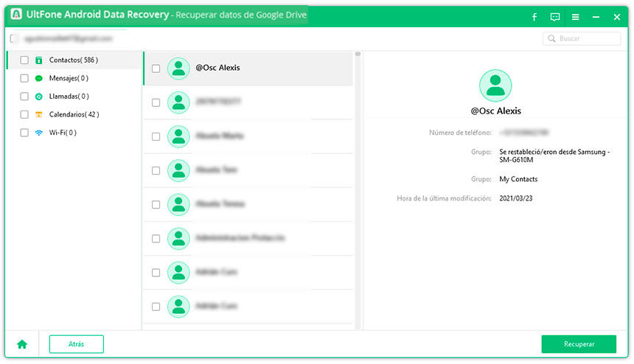The height and width of the screenshot is (364, 634).
Task: Click the UltFone app logo
Action: coord(16,15)
